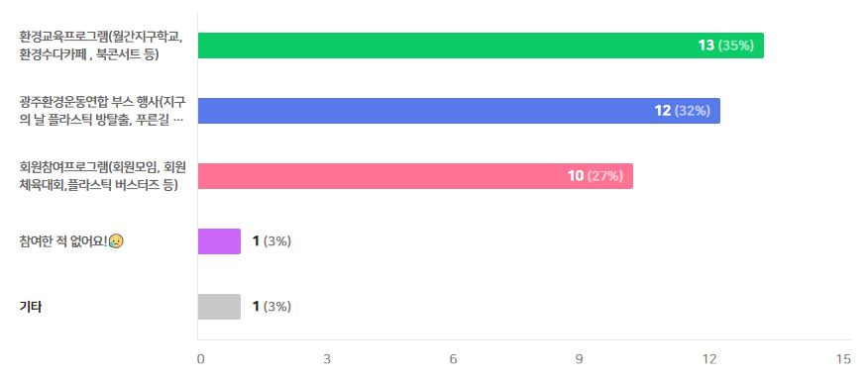Click the 10 (27%) value label

coord(596,176)
